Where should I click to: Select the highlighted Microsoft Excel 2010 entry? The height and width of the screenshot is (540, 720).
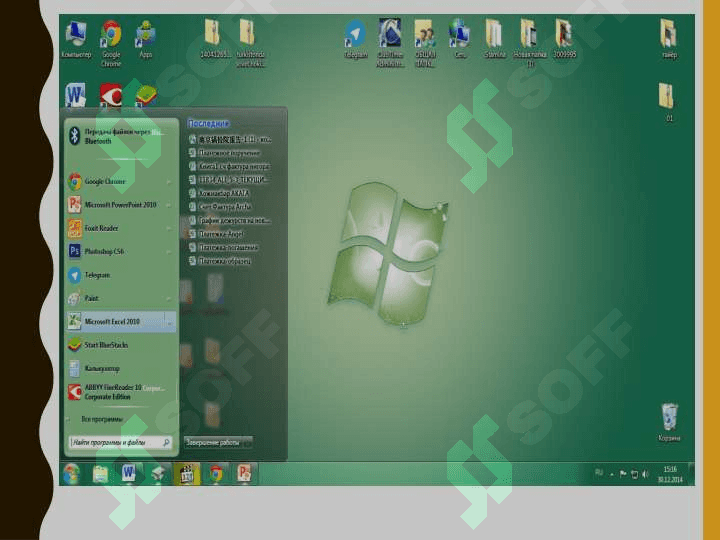(120, 322)
